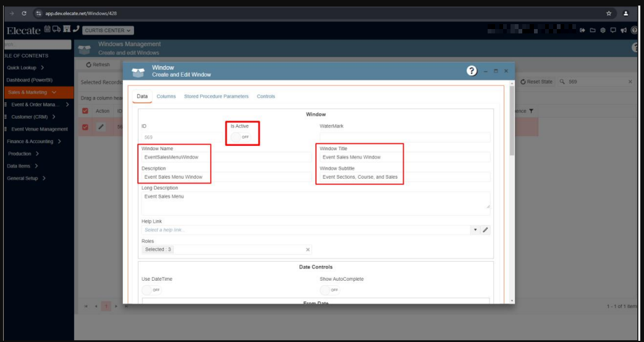Screen dimensions: 644x342
Task: Turn on Show AutoComplete switch
Action: (x=329, y=289)
